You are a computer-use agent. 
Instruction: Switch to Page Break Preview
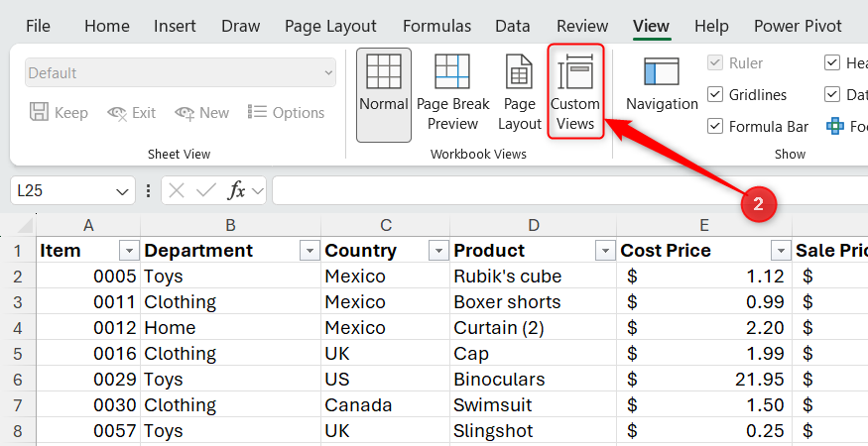pos(452,94)
